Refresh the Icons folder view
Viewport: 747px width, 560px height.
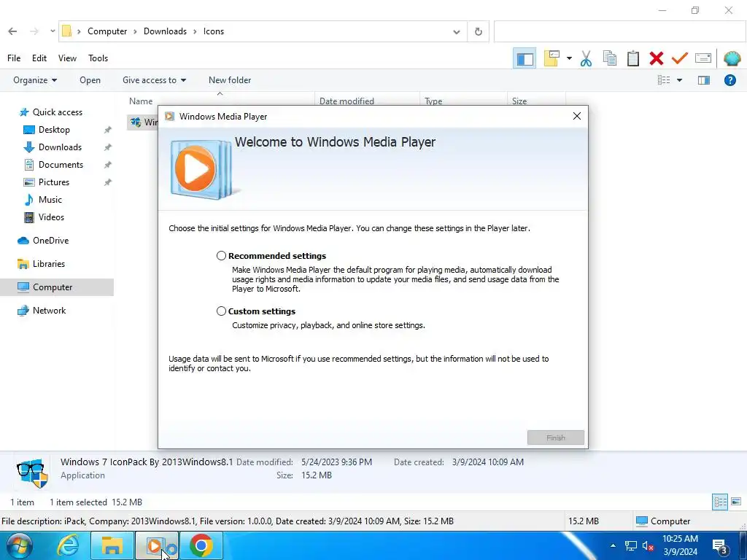click(x=479, y=32)
